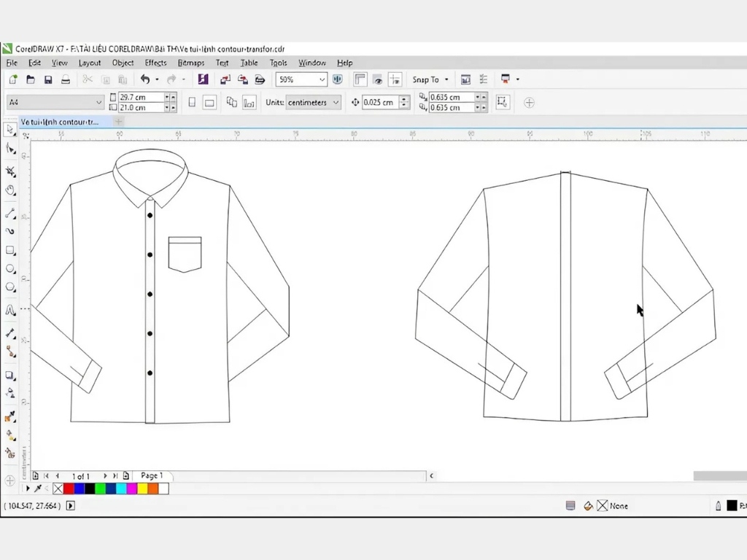Click the Save icon in toolbar
This screenshot has height=560, width=747.
click(x=48, y=79)
